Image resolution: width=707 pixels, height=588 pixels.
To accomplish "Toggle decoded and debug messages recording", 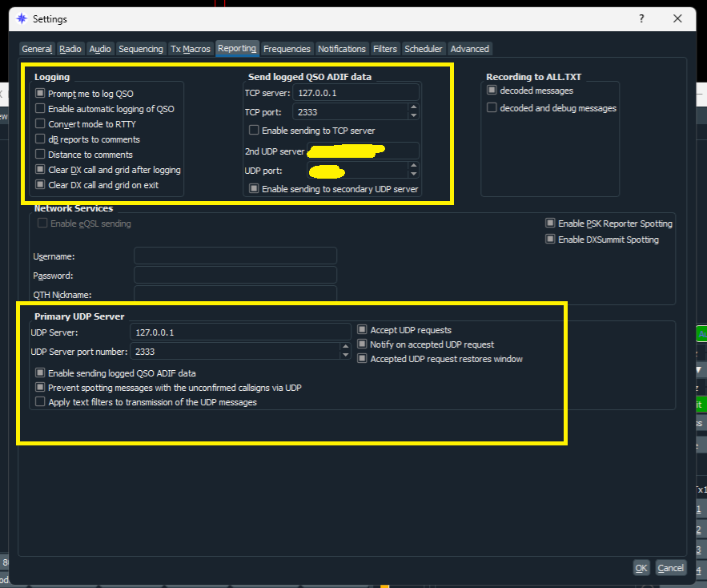I will pyautogui.click(x=492, y=108).
